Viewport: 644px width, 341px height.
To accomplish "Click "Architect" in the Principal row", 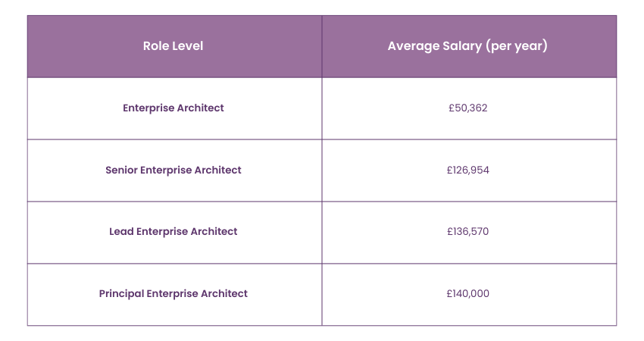I will [x=223, y=293].
